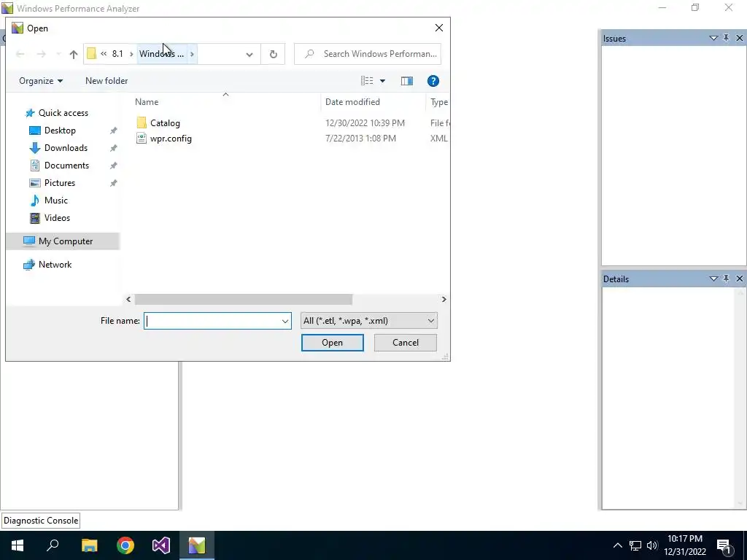Open the Help button in dialog

[x=433, y=81]
